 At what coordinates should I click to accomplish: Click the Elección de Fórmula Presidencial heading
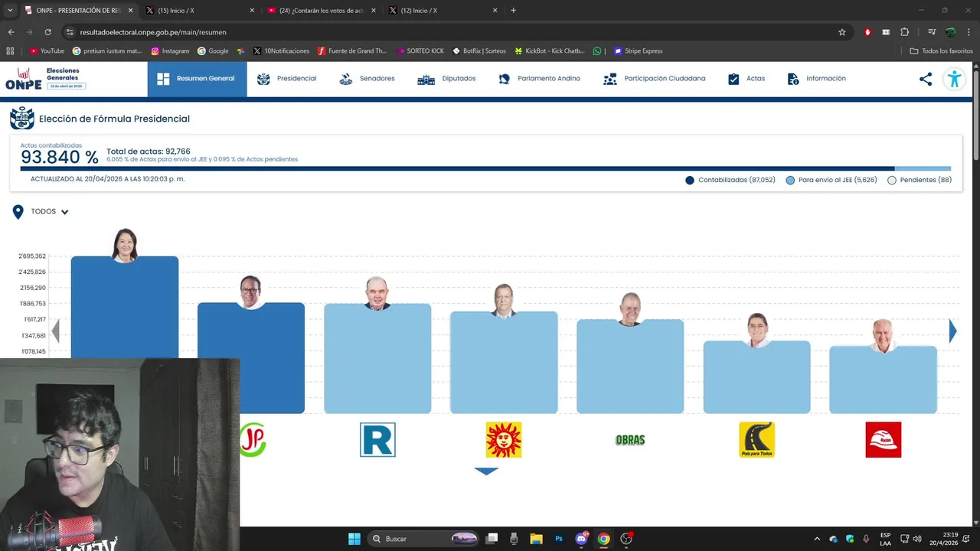pos(114,119)
